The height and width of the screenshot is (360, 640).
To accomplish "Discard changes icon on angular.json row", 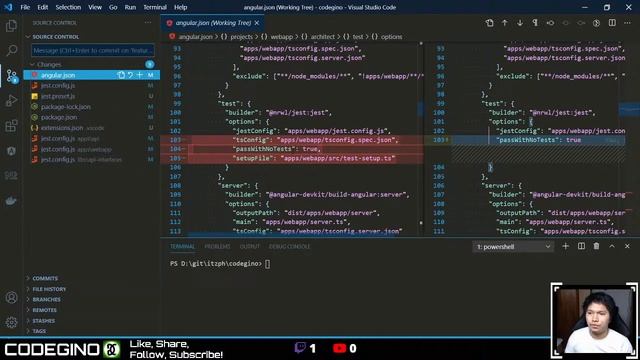I will point(130,75).
